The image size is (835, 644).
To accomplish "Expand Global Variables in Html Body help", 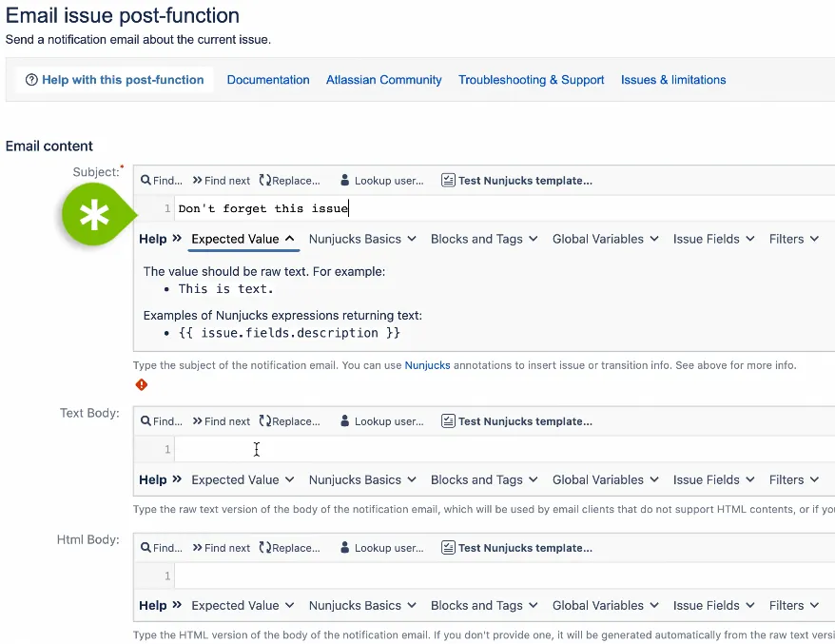I will click(605, 606).
